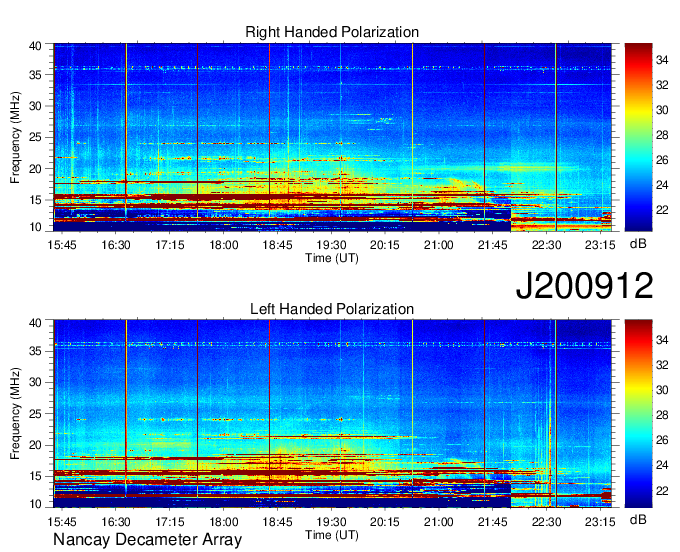Click "Frequency (MHz)" axis label of Left Handed plot
This screenshot has height=552, width=680.
(15, 414)
